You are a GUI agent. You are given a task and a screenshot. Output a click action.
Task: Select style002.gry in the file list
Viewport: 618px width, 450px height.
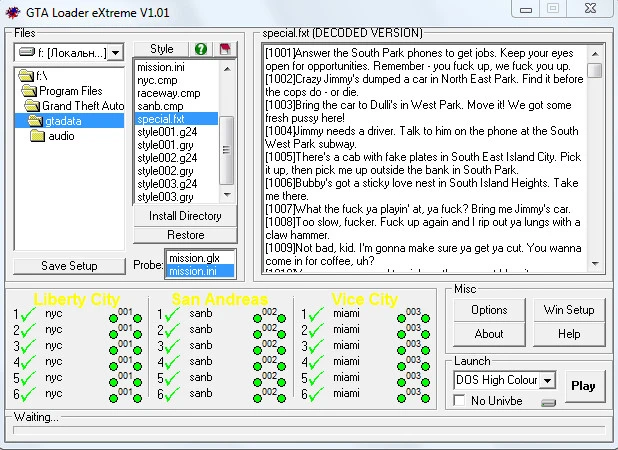tap(176, 171)
